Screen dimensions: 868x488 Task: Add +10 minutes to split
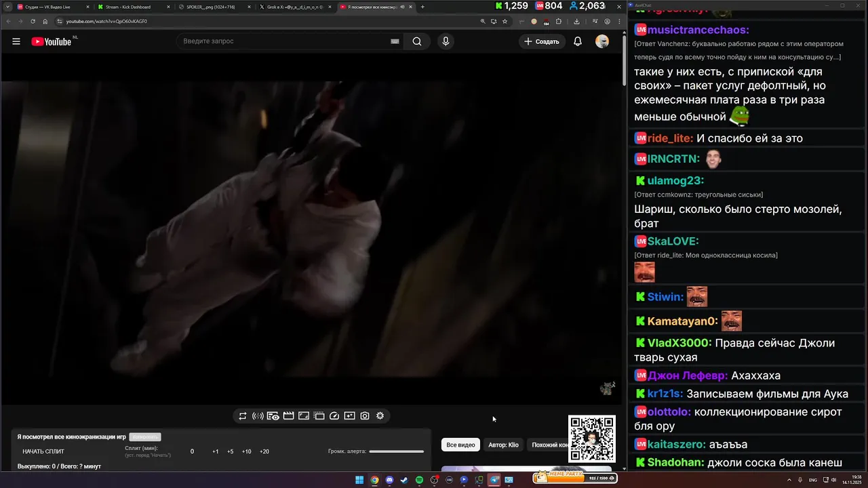tap(247, 451)
